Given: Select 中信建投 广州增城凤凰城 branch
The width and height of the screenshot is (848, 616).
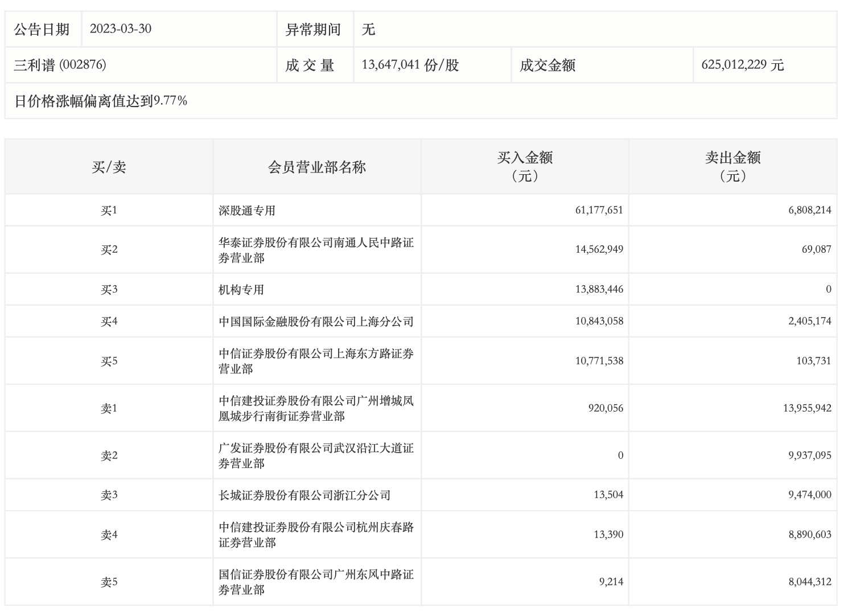Looking at the screenshot, I should 316,408.
